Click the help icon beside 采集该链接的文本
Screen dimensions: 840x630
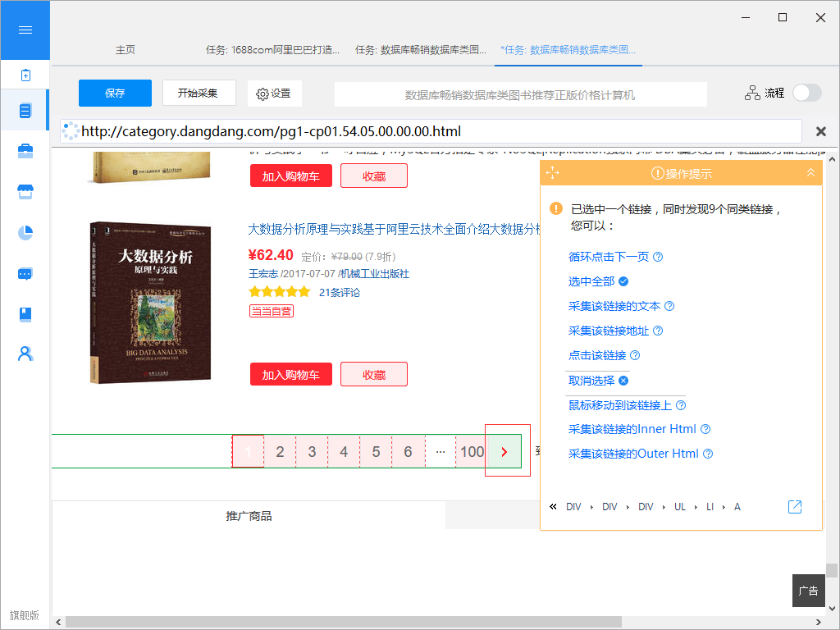tap(669, 306)
